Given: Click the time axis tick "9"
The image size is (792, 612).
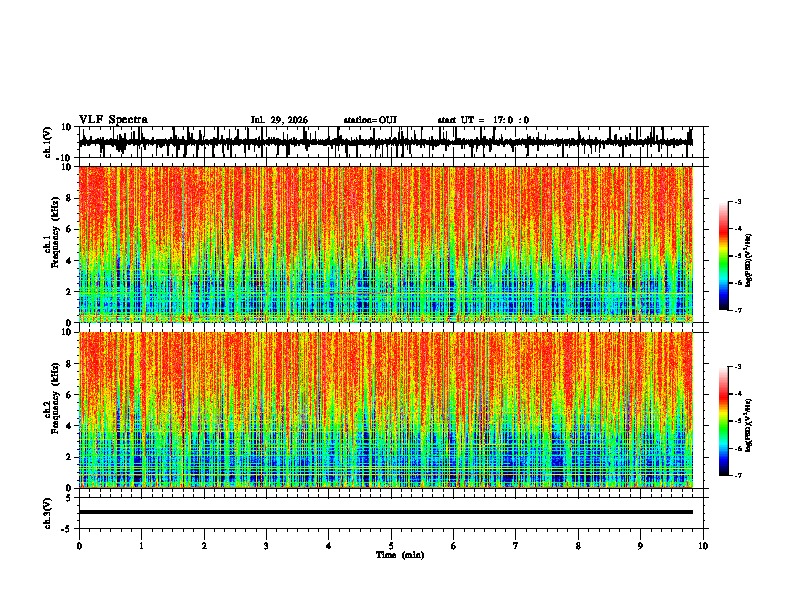Looking at the screenshot, I should tap(640, 546).
